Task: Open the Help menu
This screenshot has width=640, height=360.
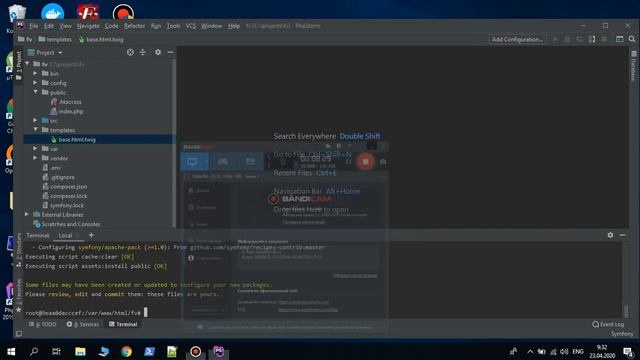Action: pos(233,26)
